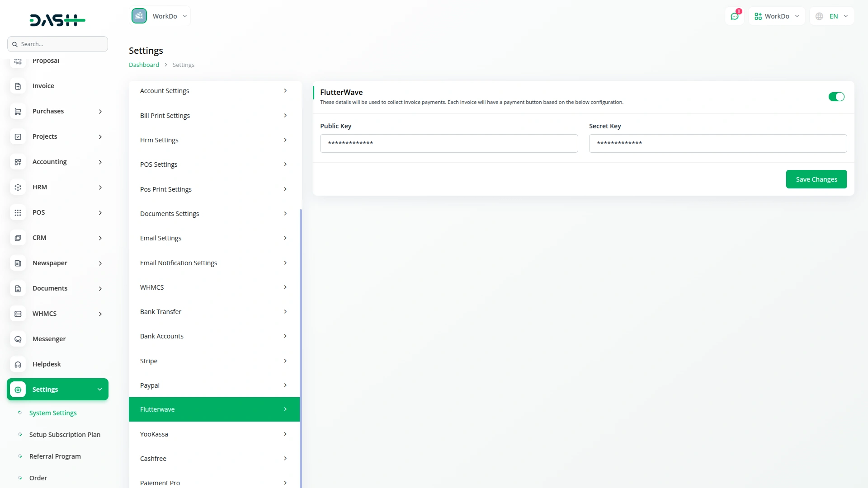This screenshot has height=488, width=868.
Task: Click the Save Changes button
Action: tap(816, 179)
